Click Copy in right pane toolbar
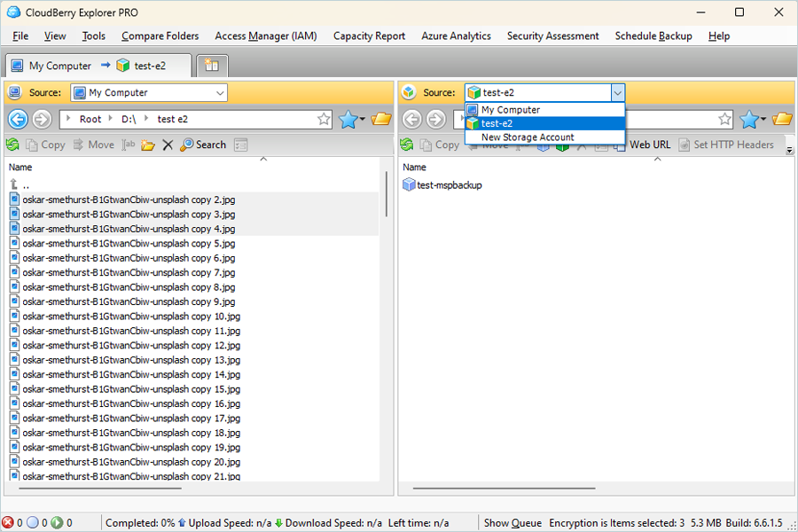This screenshot has height=532, width=798. [440, 145]
